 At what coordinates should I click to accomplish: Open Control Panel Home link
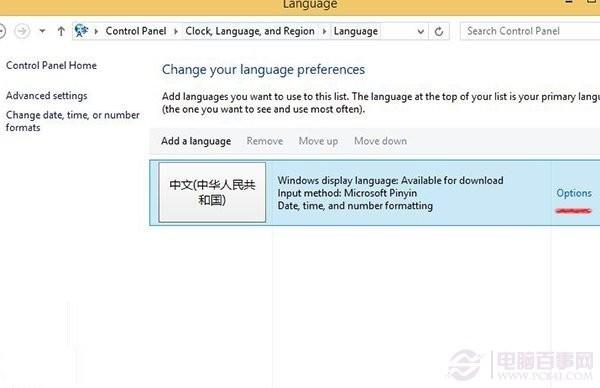point(51,65)
